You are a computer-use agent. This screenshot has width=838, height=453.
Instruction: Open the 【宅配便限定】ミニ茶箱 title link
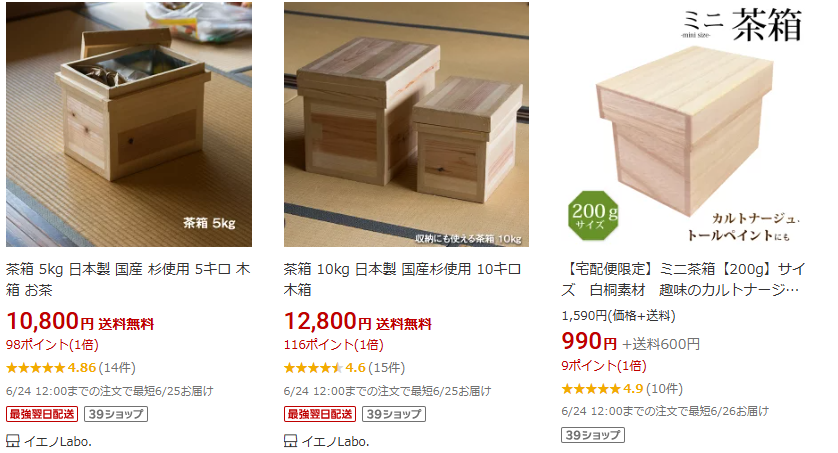pos(683,279)
